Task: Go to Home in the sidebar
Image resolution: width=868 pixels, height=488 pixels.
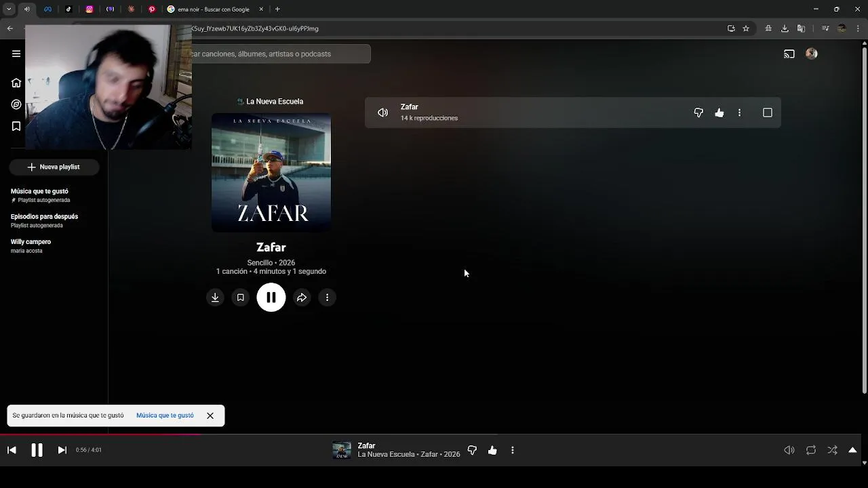Action: tap(16, 83)
